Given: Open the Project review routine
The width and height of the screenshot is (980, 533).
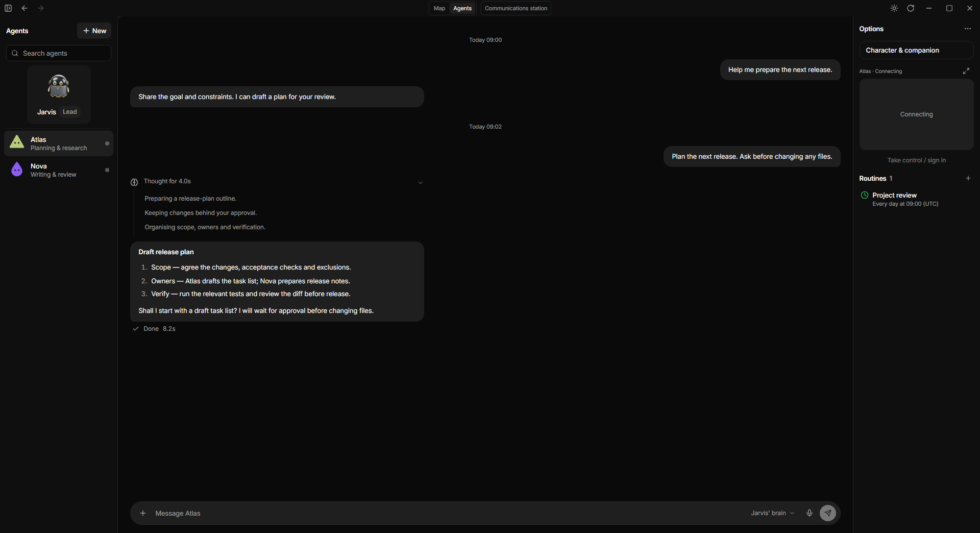Looking at the screenshot, I should click(916, 199).
